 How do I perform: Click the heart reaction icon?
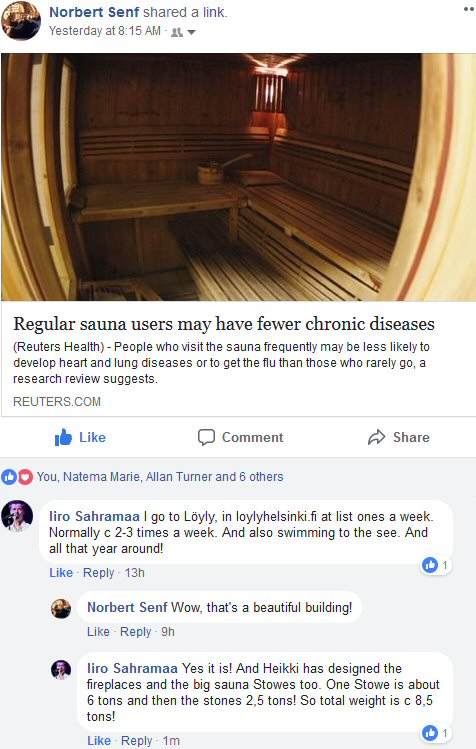tap(25, 476)
